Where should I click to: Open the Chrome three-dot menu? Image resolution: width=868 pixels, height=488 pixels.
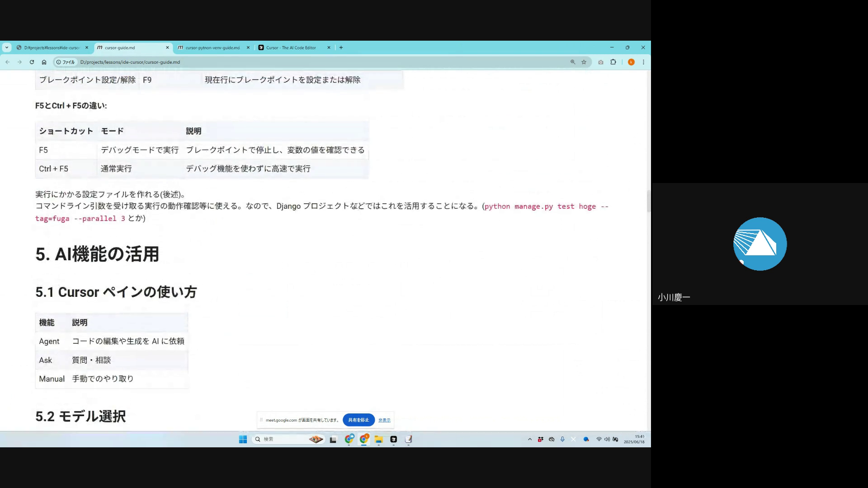coord(643,62)
